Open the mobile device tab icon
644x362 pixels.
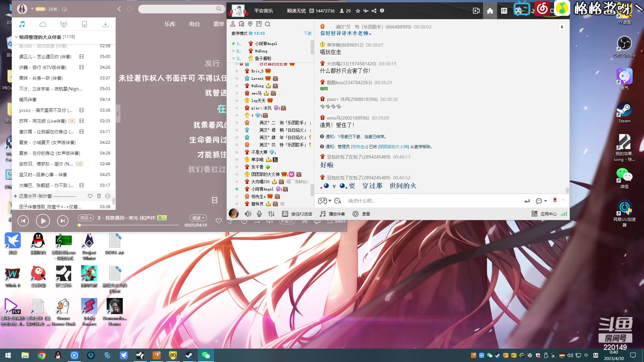pos(85,24)
